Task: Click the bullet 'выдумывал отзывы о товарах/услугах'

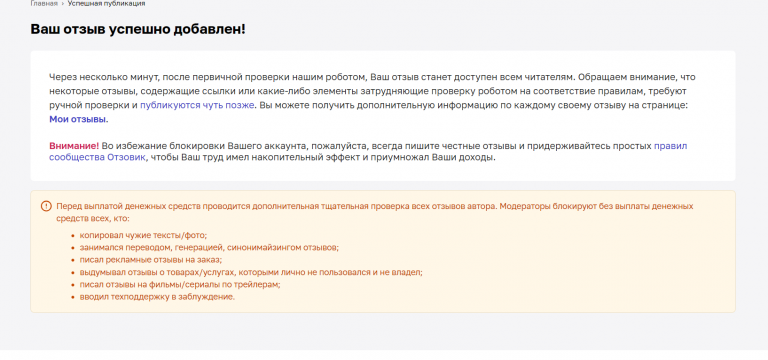Action: [251, 272]
